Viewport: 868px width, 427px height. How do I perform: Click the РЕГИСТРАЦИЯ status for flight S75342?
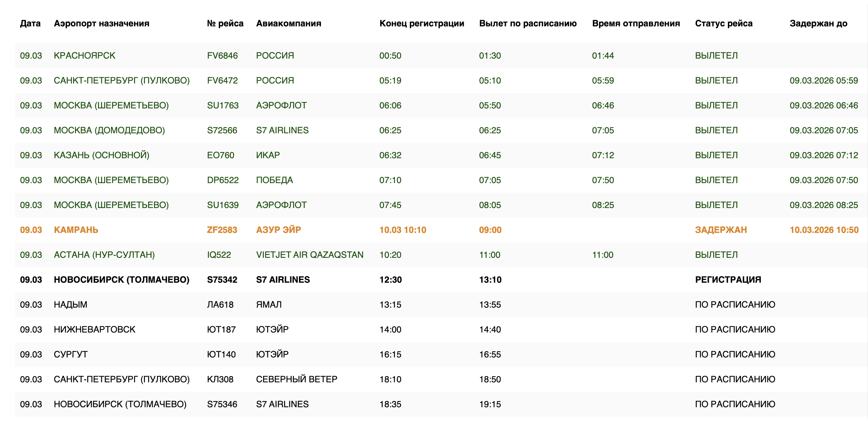pyautogui.click(x=728, y=280)
